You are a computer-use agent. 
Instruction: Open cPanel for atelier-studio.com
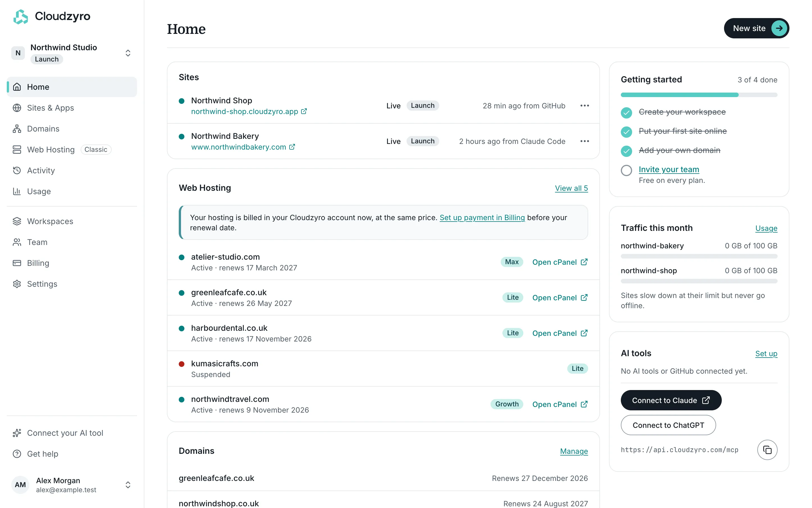[560, 262]
